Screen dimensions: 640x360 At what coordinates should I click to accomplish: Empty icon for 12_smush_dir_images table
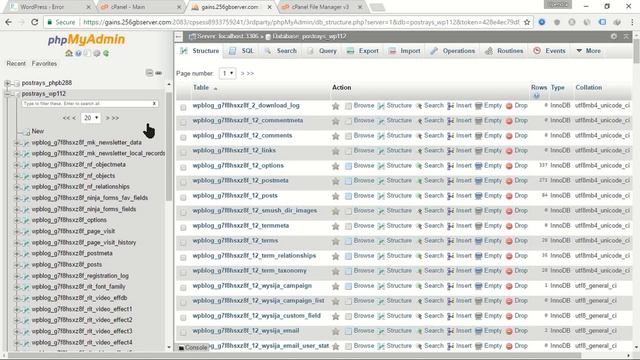pyautogui.click(x=478, y=211)
